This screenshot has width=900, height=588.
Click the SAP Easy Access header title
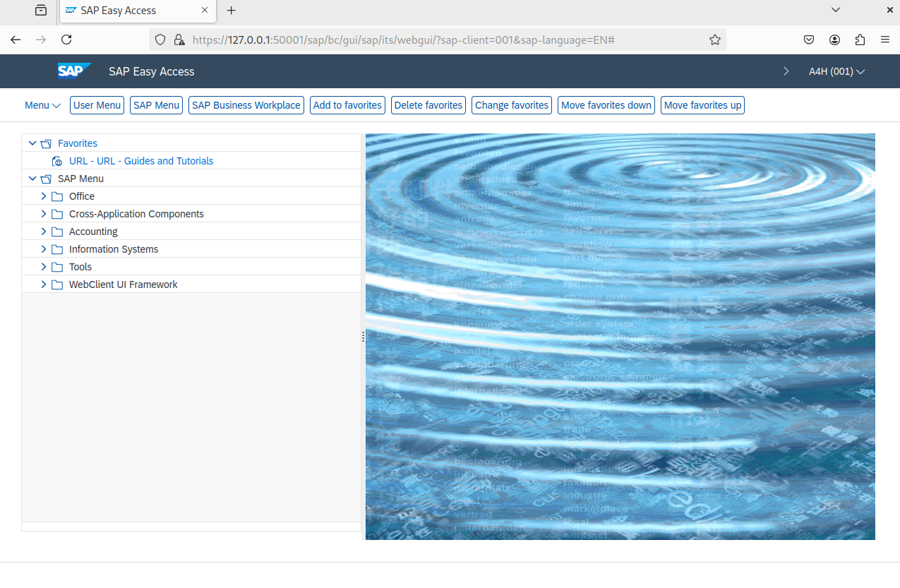pos(152,71)
